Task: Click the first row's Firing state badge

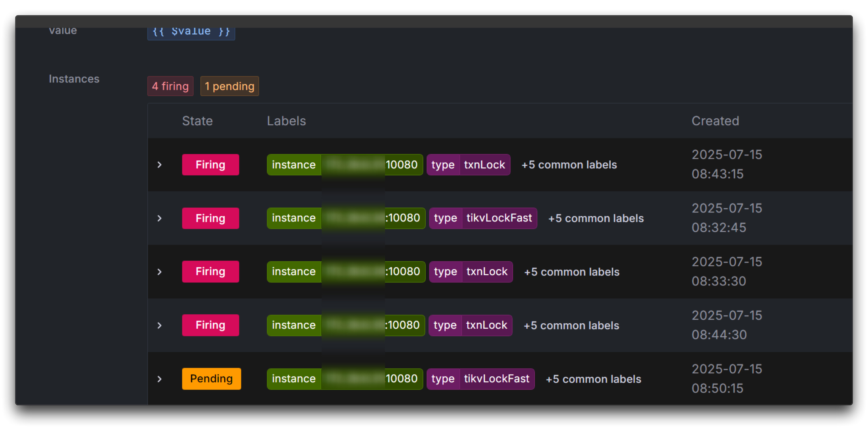Action: coord(210,165)
